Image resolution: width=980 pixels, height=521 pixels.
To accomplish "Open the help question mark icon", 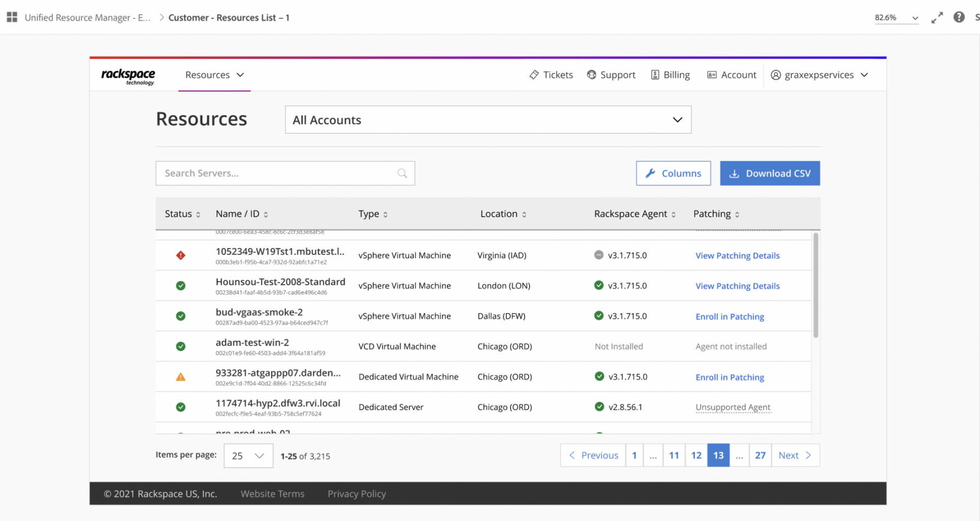I will click(959, 18).
